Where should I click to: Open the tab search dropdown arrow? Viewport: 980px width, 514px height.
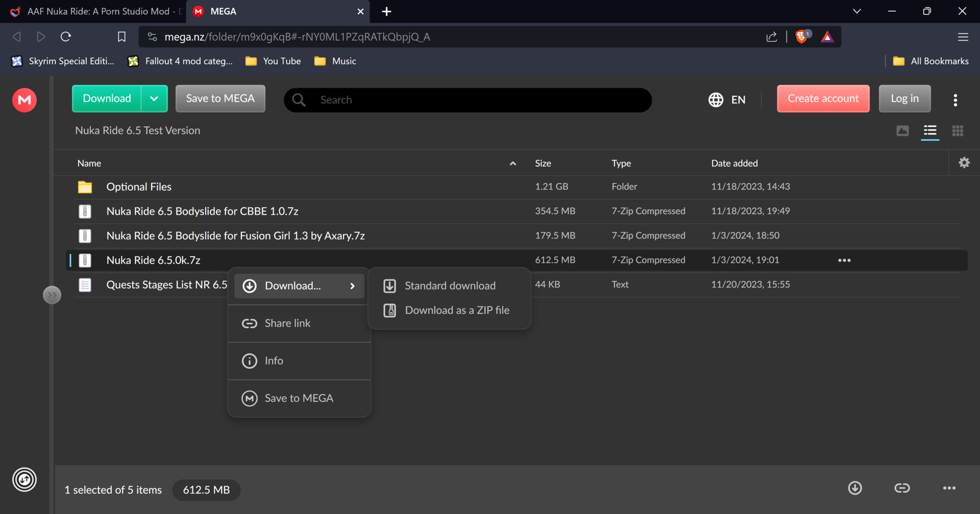[x=857, y=11]
